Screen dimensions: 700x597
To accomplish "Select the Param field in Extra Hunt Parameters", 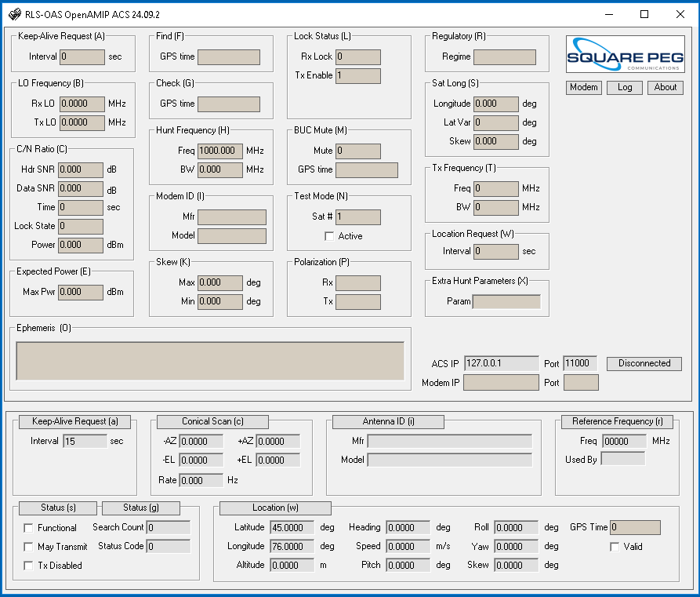I will (506, 301).
